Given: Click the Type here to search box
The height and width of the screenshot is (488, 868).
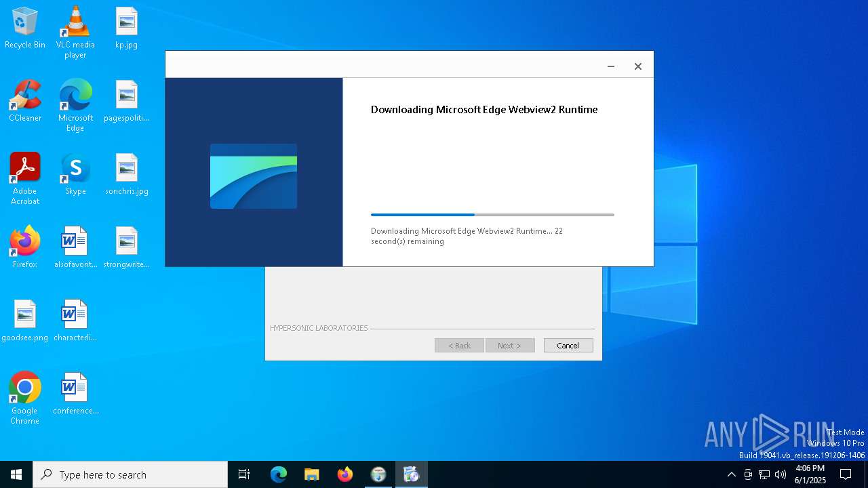Looking at the screenshot, I should coord(130,474).
